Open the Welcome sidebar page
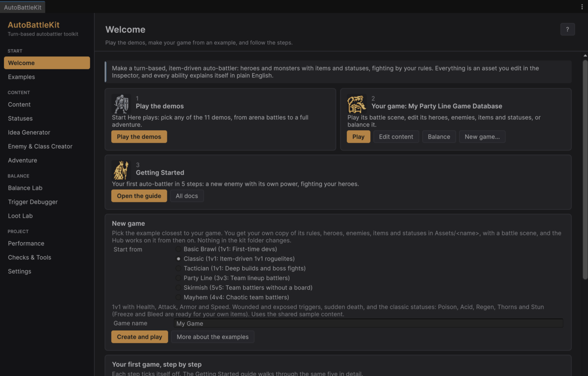 [x=47, y=63]
